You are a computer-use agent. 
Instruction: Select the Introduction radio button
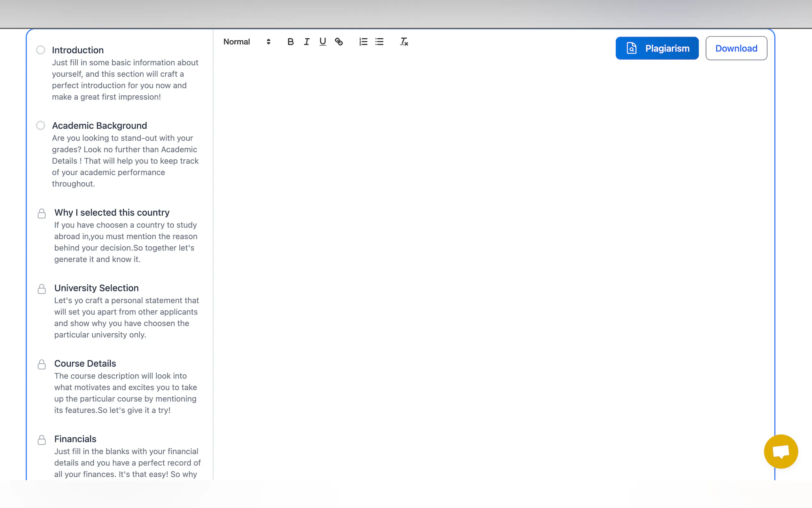[x=41, y=50]
